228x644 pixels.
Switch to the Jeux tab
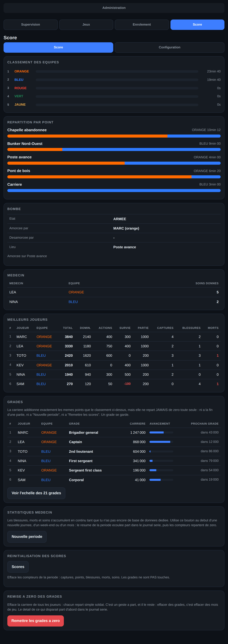[86, 24]
